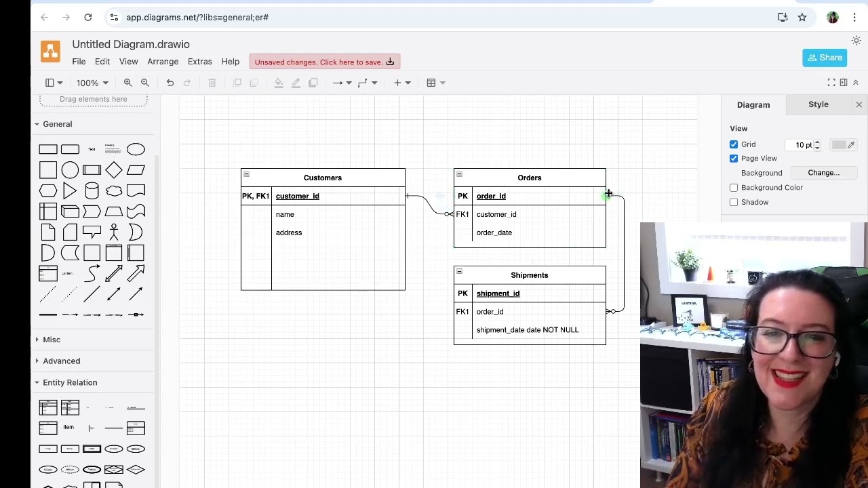Choose the cylinder shape
Screen dimensions: 868x488
pos(92,191)
